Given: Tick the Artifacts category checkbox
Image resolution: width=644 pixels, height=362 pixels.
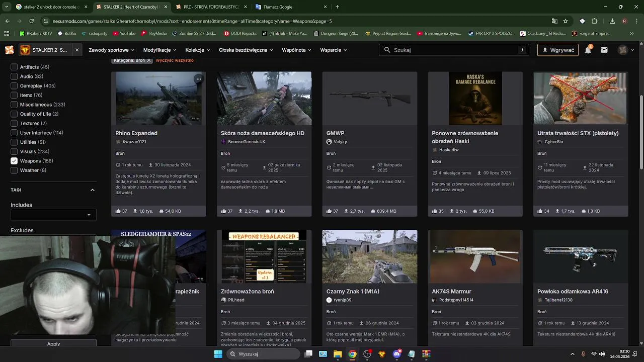Looking at the screenshot, I should [x=14, y=67].
